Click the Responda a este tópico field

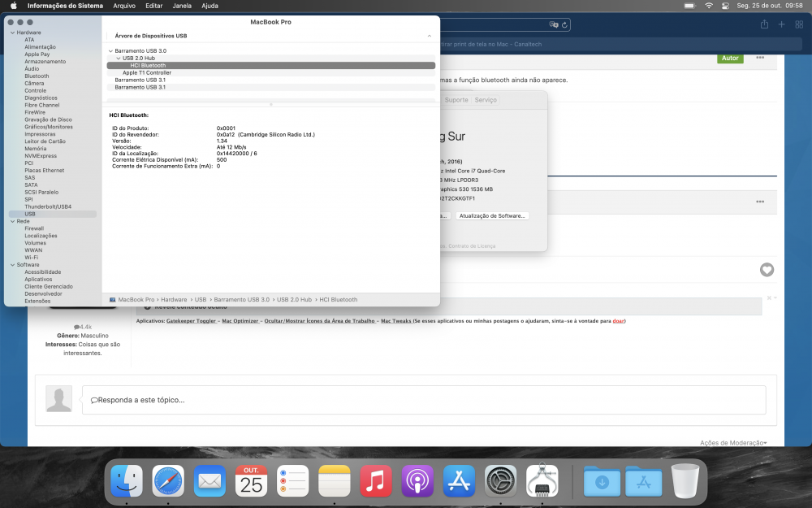click(x=424, y=400)
